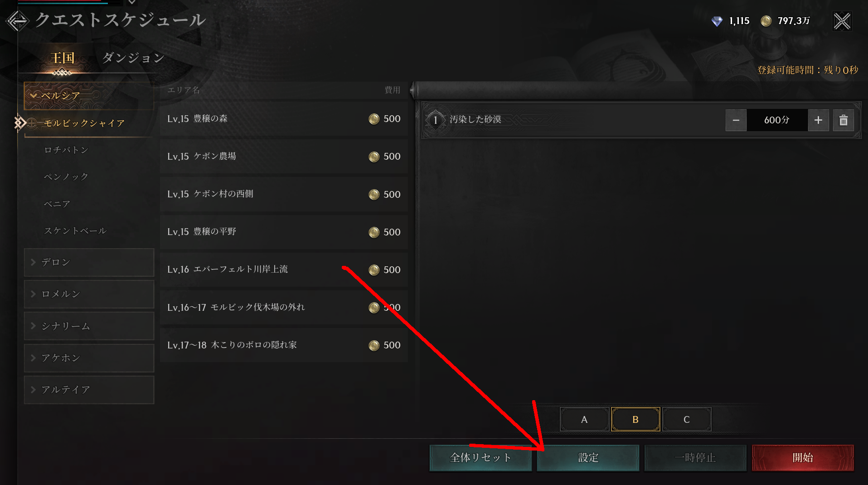The image size is (868, 485).
Task: Click the blue diamond currency icon
Action: 717,21
